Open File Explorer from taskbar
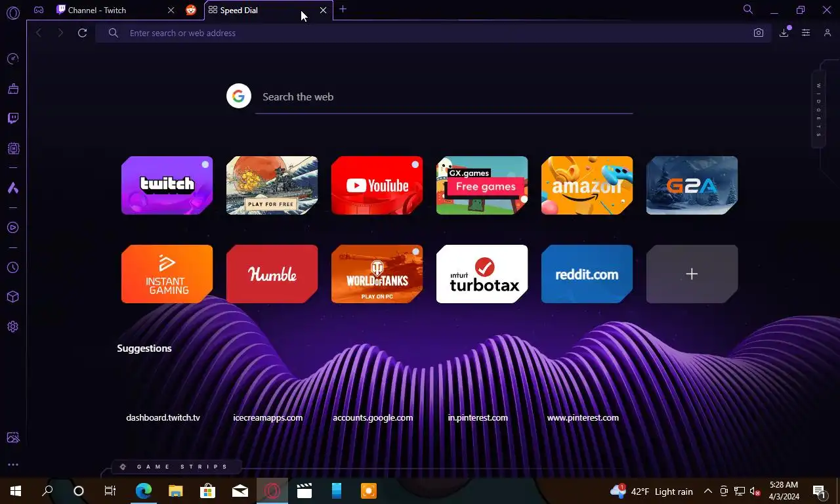The image size is (840, 504). pyautogui.click(x=175, y=491)
